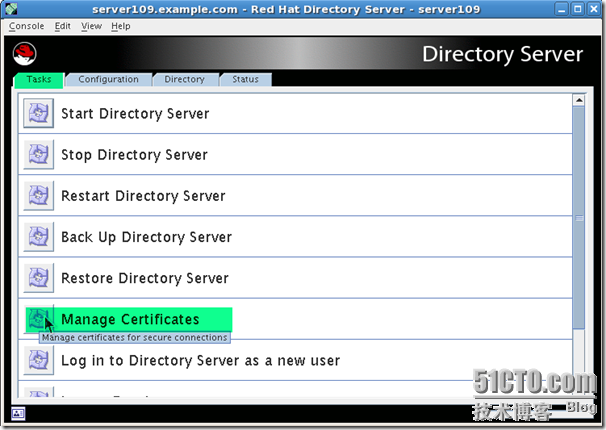Click the Red Hat logo icon

click(x=24, y=54)
